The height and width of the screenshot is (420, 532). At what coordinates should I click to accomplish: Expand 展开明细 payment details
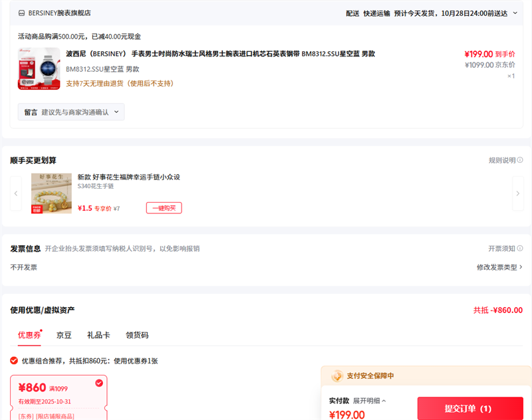click(369, 401)
